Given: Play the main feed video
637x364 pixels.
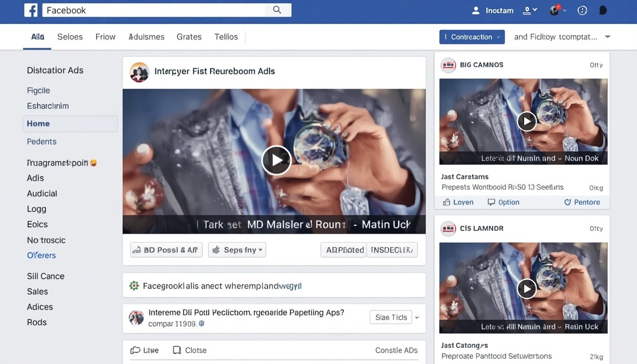Looking at the screenshot, I should click(276, 160).
